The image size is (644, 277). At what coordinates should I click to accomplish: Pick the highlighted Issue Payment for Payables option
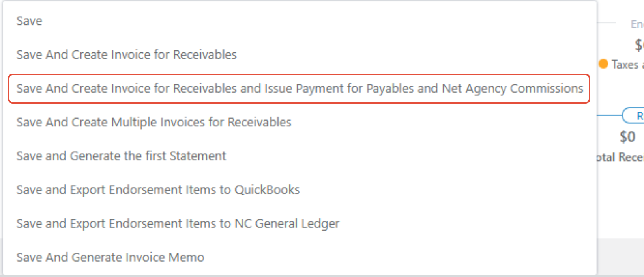click(299, 89)
